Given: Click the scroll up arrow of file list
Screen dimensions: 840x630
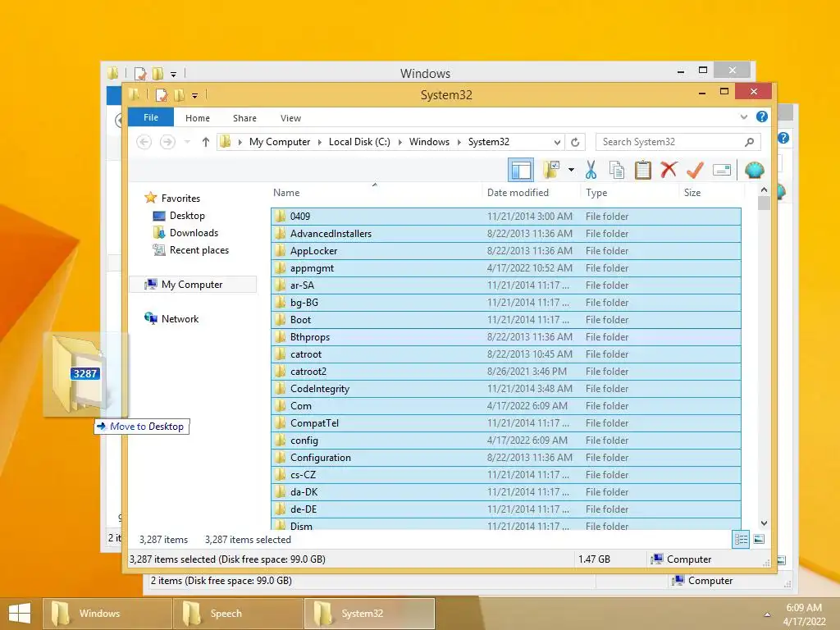Looking at the screenshot, I should [x=764, y=190].
